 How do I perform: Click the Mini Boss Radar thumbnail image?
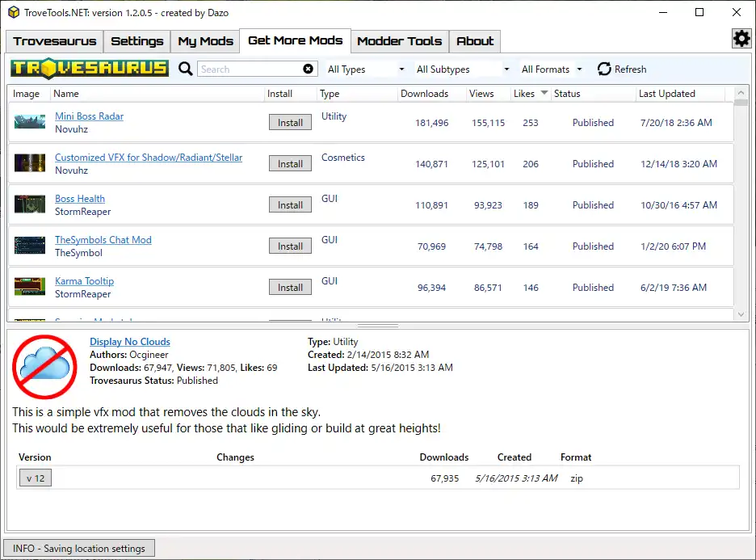(x=30, y=122)
